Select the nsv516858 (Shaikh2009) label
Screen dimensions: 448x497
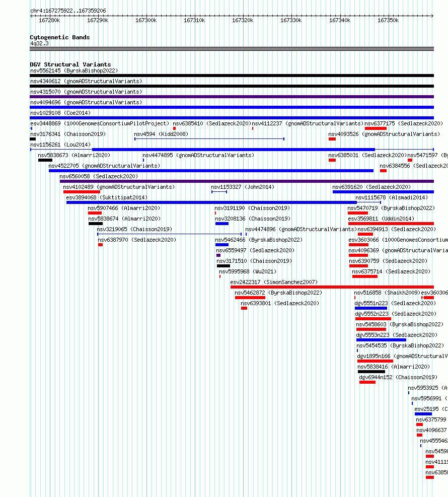pyautogui.click(x=387, y=293)
